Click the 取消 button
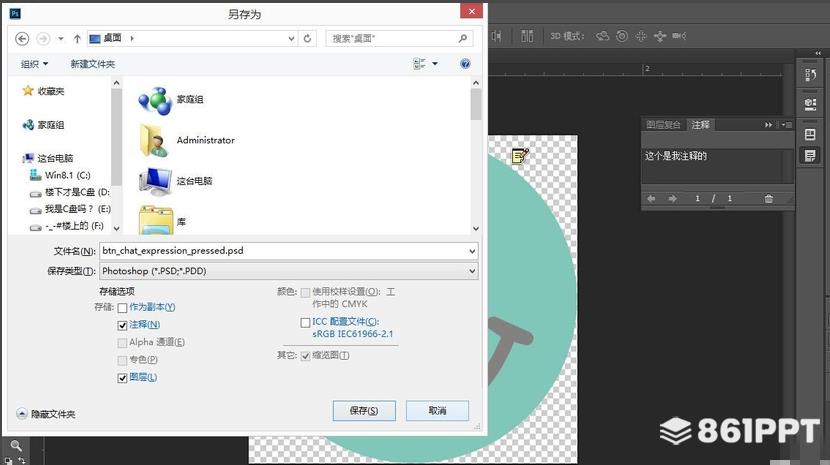The width and height of the screenshot is (830, 465). [x=437, y=410]
